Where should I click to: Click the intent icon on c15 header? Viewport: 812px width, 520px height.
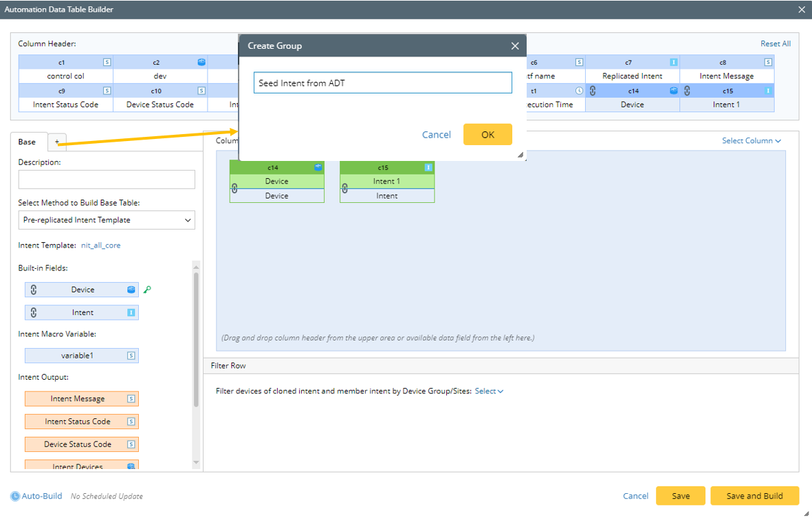[768, 91]
